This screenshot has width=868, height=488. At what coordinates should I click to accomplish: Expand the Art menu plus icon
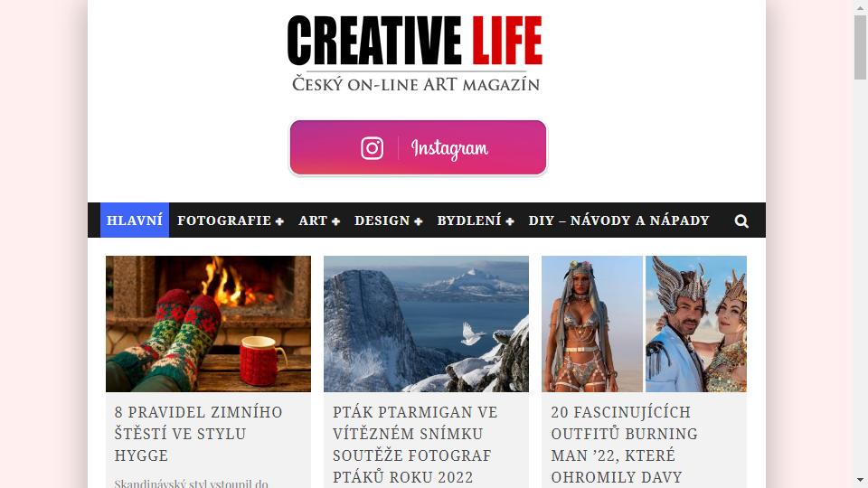(x=335, y=221)
